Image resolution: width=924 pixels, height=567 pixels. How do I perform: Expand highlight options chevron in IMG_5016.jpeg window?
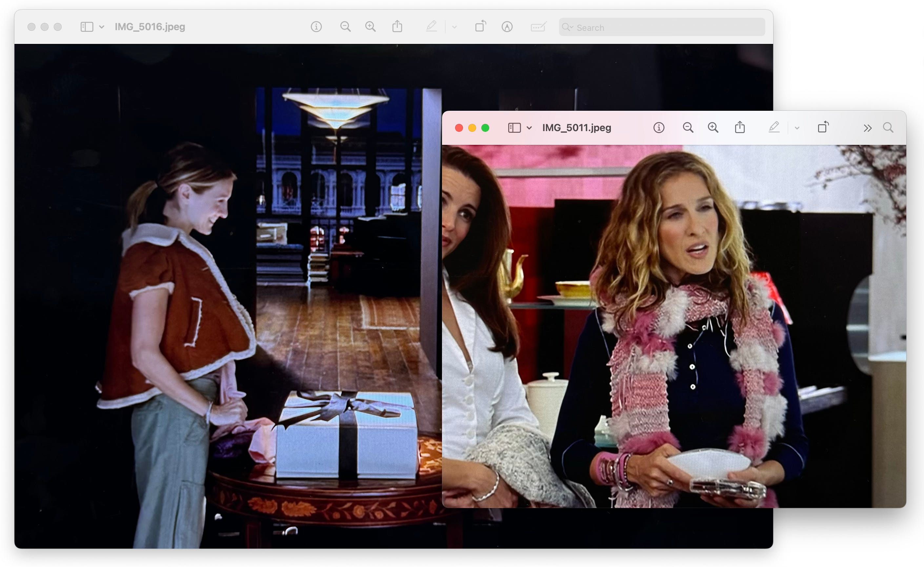click(x=454, y=27)
